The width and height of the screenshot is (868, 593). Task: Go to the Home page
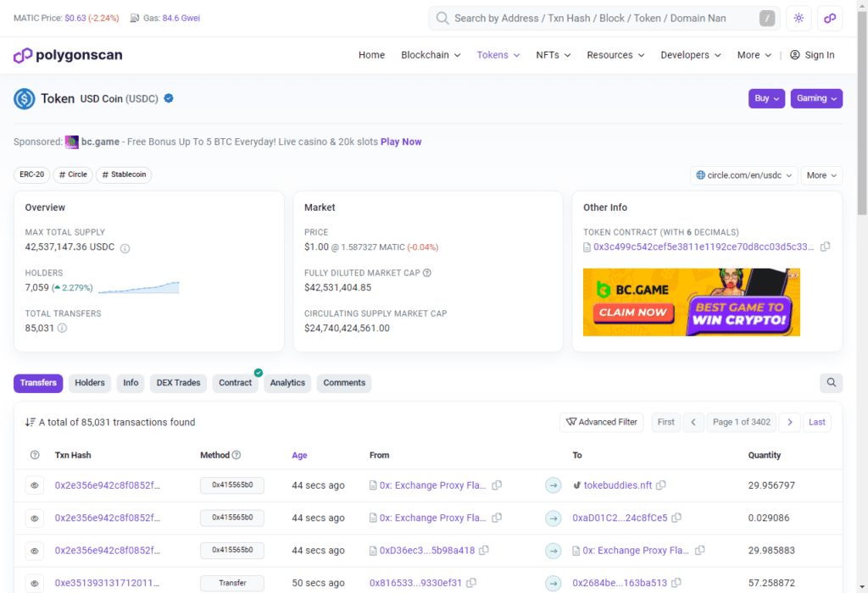[x=371, y=55]
